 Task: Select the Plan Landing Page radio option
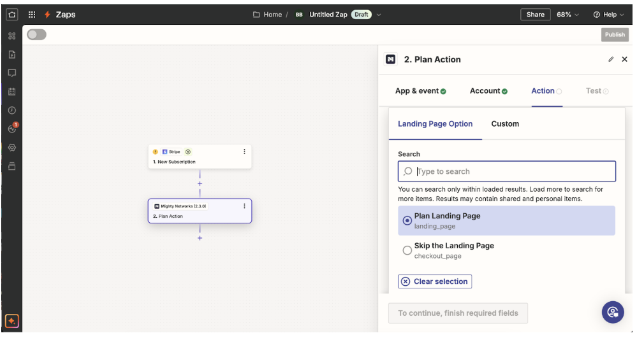[x=407, y=220]
